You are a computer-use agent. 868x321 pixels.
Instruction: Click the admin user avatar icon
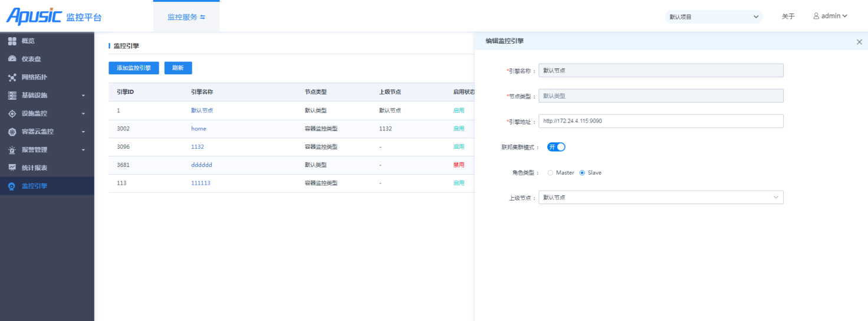[816, 16]
